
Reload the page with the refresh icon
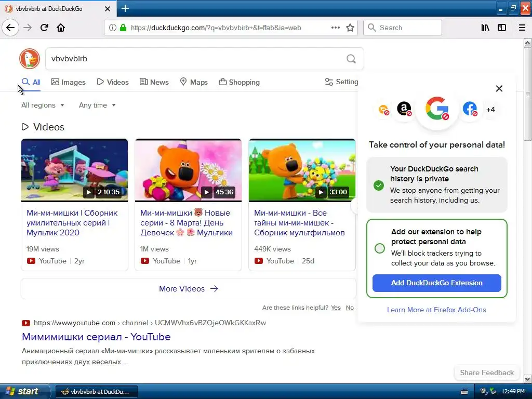(44, 28)
